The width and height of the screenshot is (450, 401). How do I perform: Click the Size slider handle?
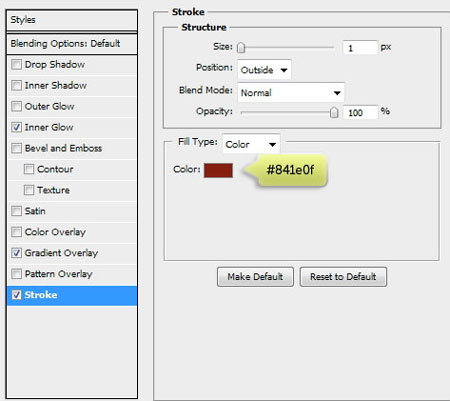coord(241,48)
